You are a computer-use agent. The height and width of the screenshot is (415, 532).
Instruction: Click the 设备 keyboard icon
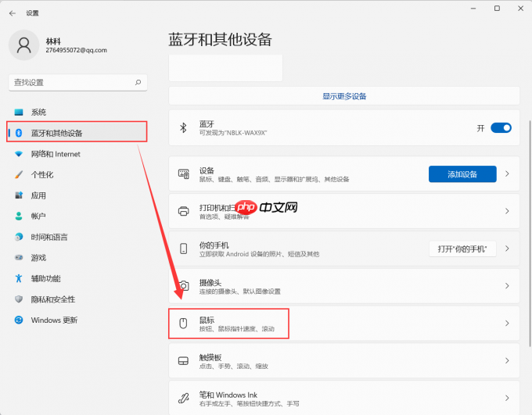tap(184, 174)
